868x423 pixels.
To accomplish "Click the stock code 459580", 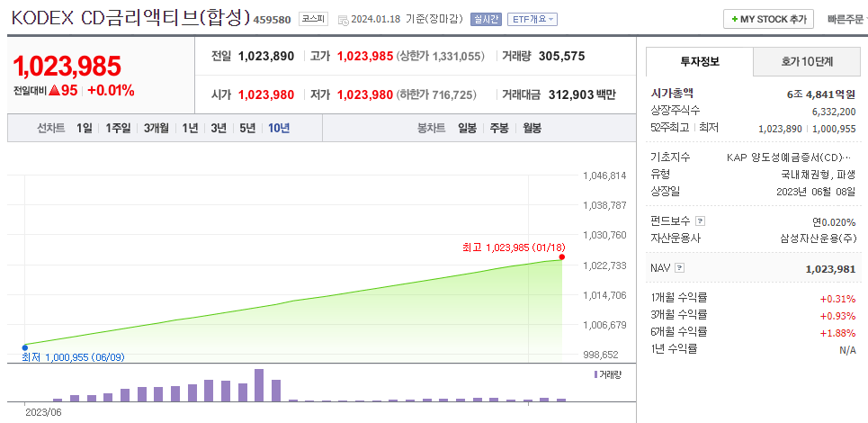I will click(272, 20).
